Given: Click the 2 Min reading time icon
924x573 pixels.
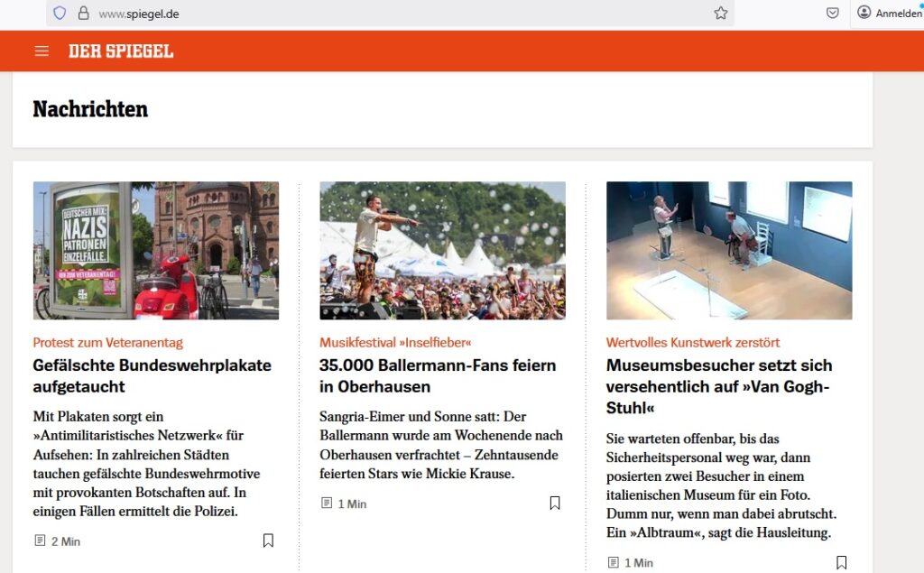Looking at the screenshot, I should point(40,541).
